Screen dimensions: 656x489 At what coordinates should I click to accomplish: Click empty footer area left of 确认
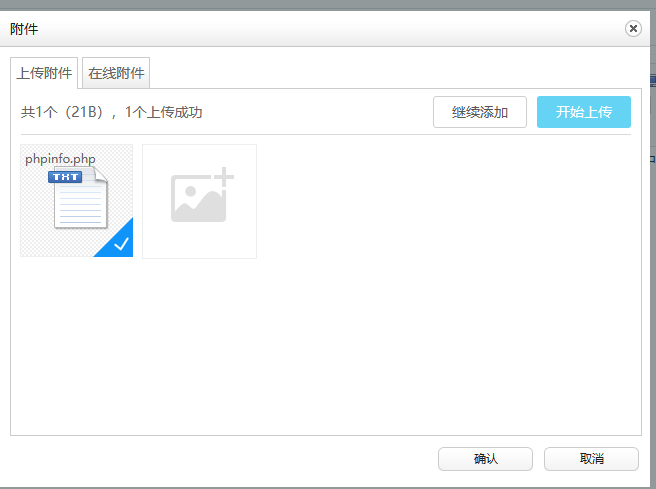[220, 459]
